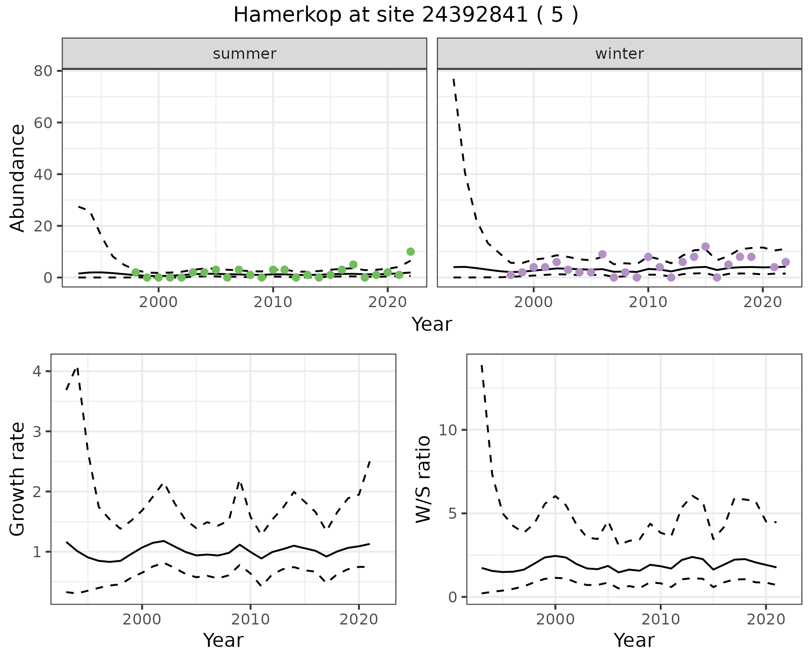Click the Year label under abundance panels
Screen dimensions: 812x660
432,324
